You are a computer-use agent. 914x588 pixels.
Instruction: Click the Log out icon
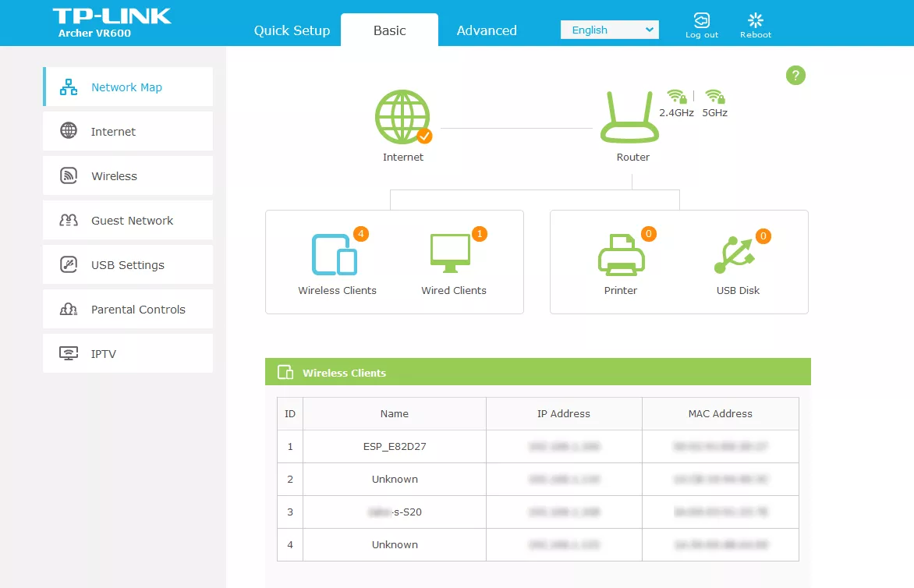[702, 26]
